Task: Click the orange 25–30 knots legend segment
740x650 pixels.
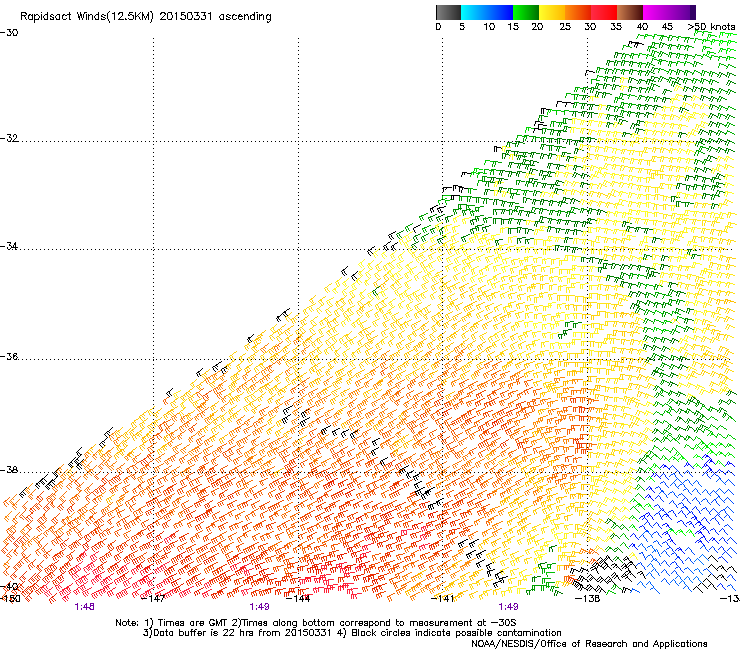Action: coord(578,12)
